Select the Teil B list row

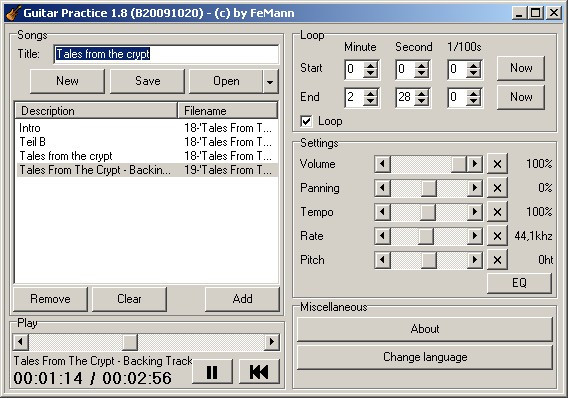[147, 142]
